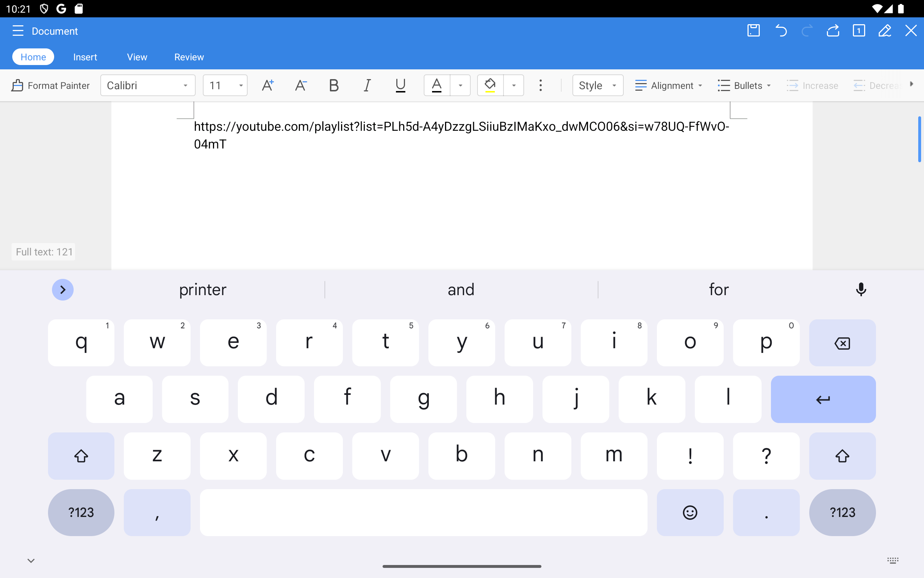
Task: Open the highlight color dropdown arrow
Action: [x=514, y=85]
